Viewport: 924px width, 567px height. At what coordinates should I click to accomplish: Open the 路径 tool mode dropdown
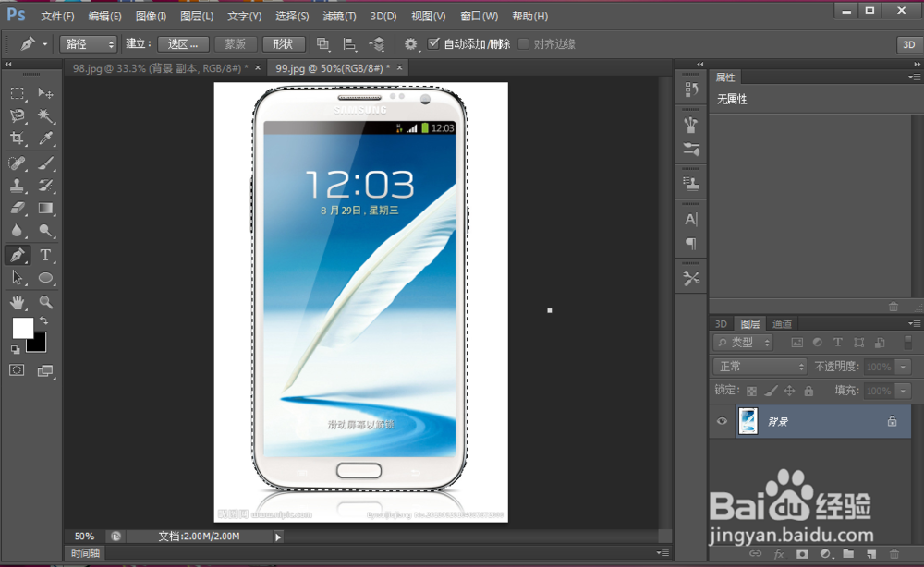pyautogui.click(x=88, y=44)
